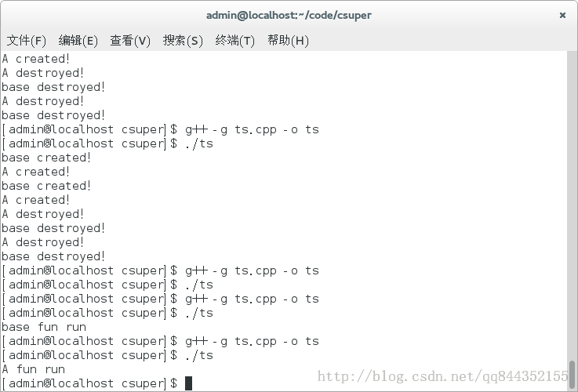Click the block cursor at the last prompt
The height and width of the screenshot is (392, 578).
coord(188,383)
